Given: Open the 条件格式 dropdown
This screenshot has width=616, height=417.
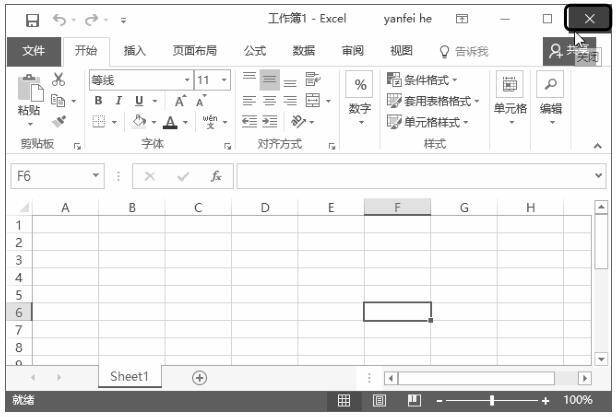Looking at the screenshot, I should click(x=423, y=80).
